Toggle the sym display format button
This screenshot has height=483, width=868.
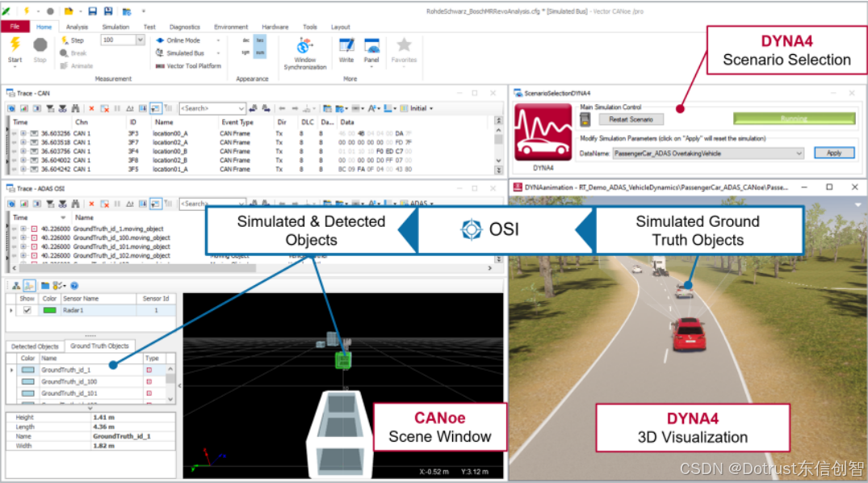pyautogui.click(x=245, y=52)
